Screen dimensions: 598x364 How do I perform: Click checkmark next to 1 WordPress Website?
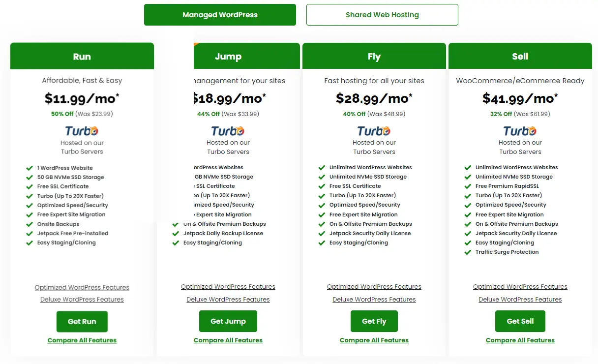coord(30,168)
